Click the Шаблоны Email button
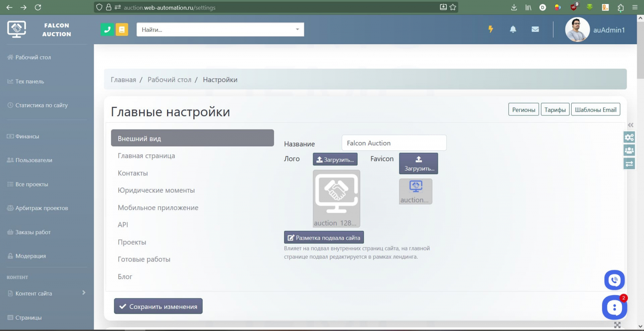The height and width of the screenshot is (331, 644). [x=595, y=110]
